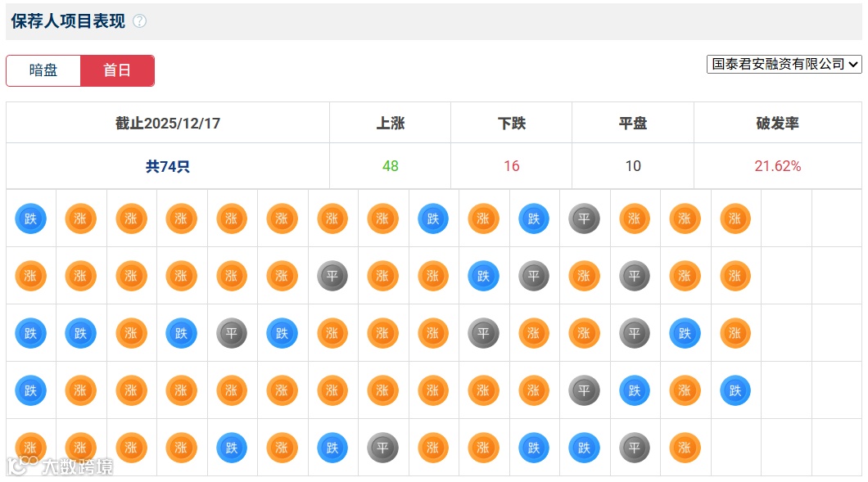Viewport: 868px width, 482px height.
Task: Click the first 平 icon in the fifth row
Action: point(382,448)
